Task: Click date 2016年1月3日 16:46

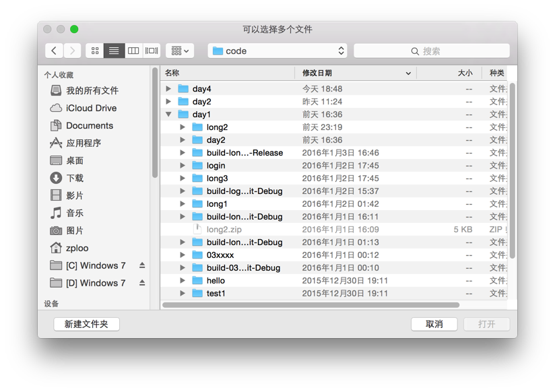Action: click(x=341, y=153)
